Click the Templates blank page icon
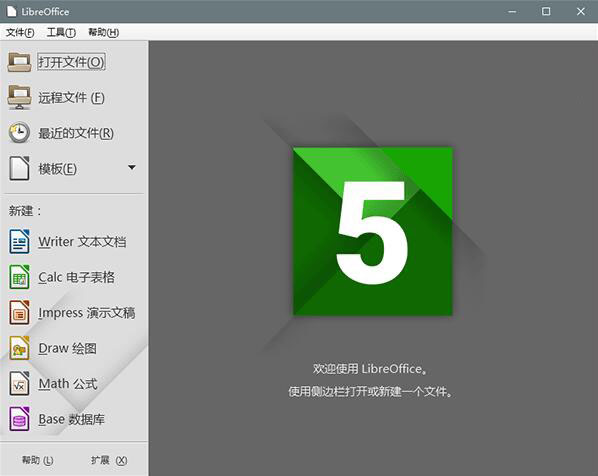This screenshot has height=476, width=598. [19, 168]
